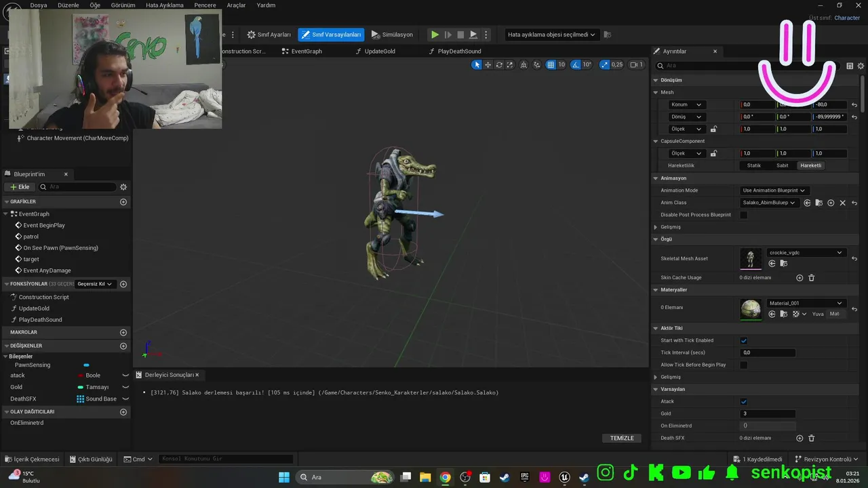868x488 pixels.
Task: Open the Material_001 dropdown
Action: (x=806, y=303)
